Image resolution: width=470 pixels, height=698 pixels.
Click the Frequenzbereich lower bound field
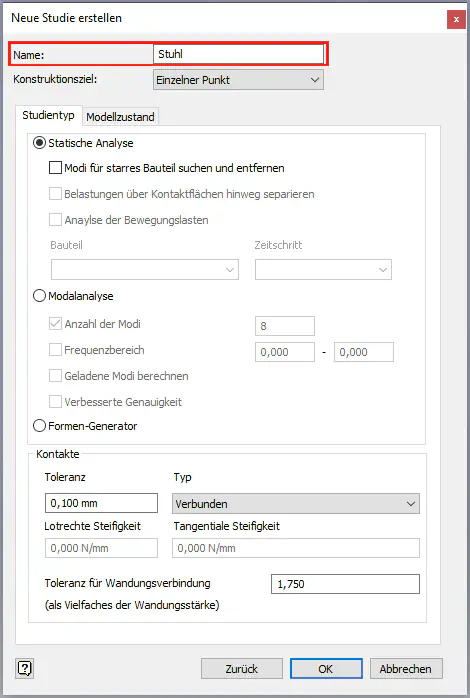click(x=285, y=352)
